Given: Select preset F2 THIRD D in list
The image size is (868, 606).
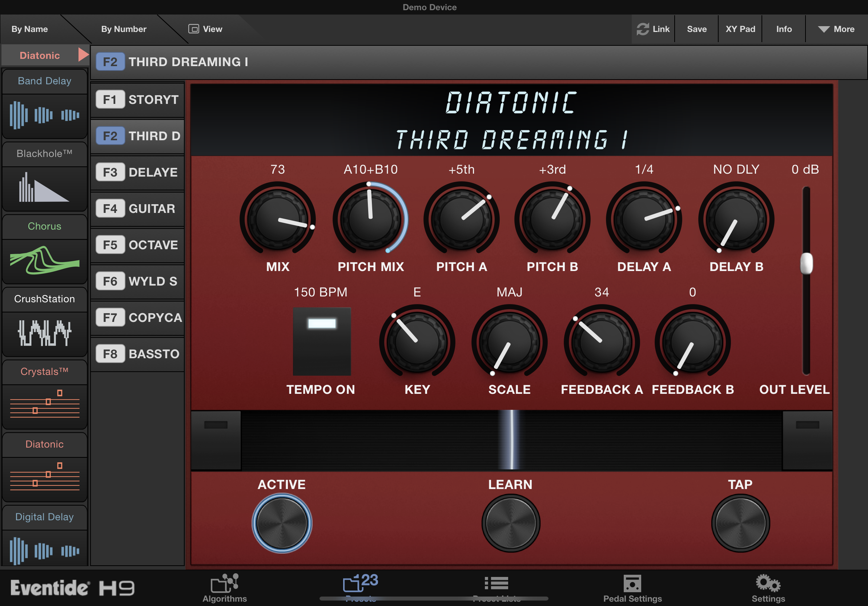Looking at the screenshot, I should pyautogui.click(x=138, y=136).
